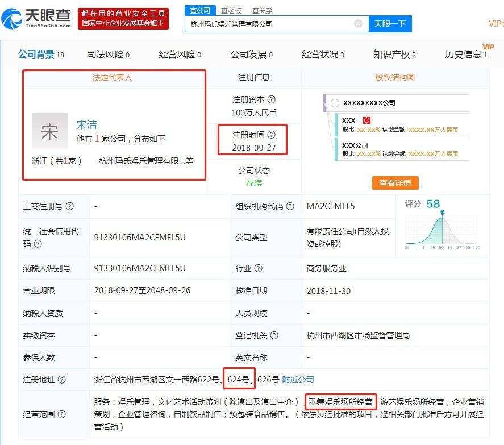Click the 法定代表人 heading
Screen dimensions: 504x445
(112, 77)
